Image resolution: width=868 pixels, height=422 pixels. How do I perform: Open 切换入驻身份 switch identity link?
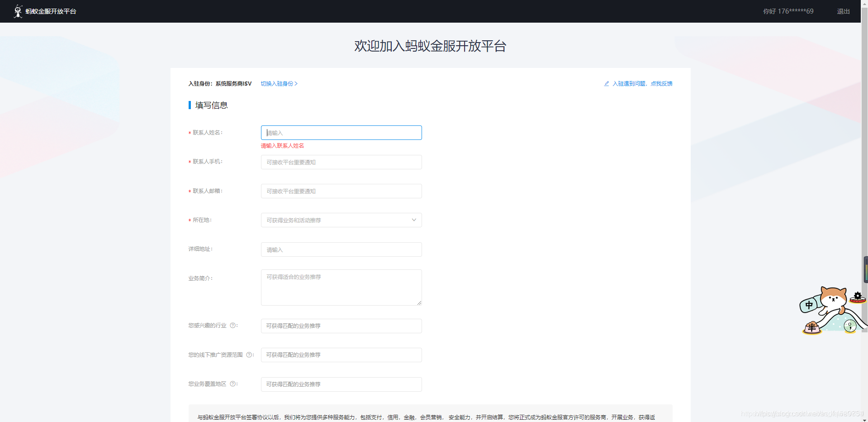pos(279,84)
